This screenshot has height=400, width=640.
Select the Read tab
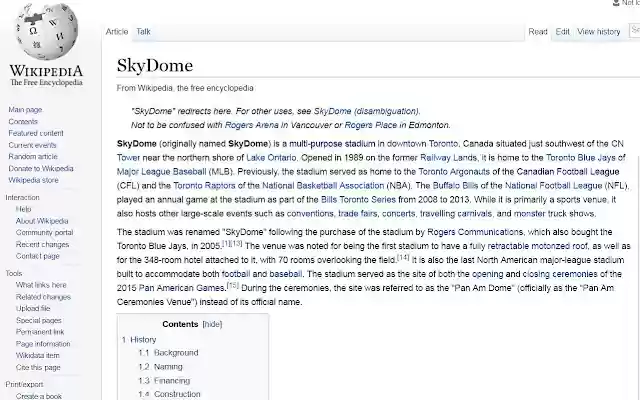tap(538, 31)
